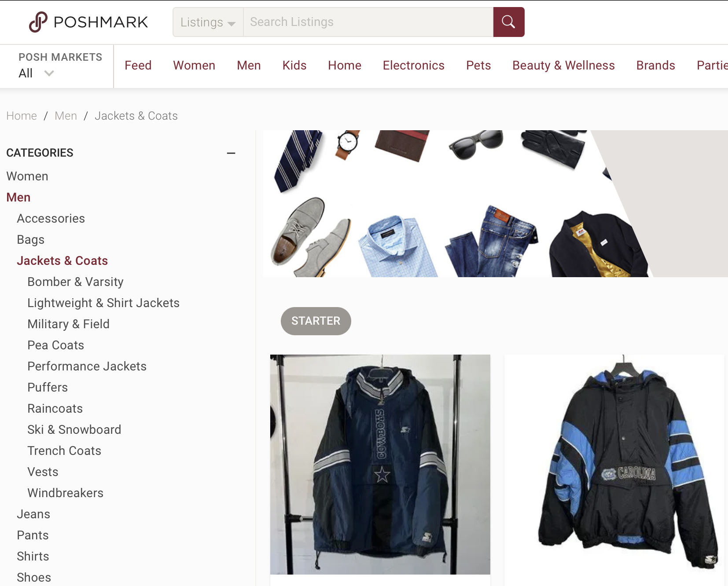Open the Jeans category under Men
Viewport: 728px width, 586px height.
[33, 514]
